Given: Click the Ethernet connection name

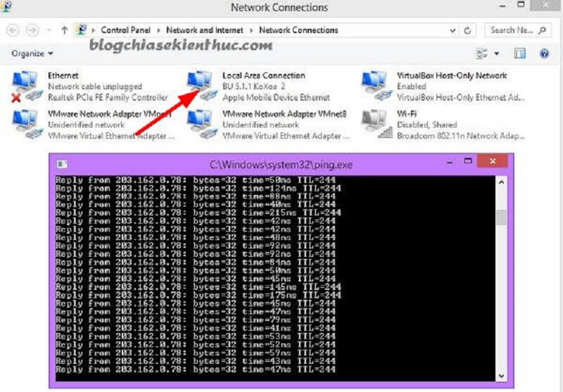Looking at the screenshot, I should click(x=63, y=76).
